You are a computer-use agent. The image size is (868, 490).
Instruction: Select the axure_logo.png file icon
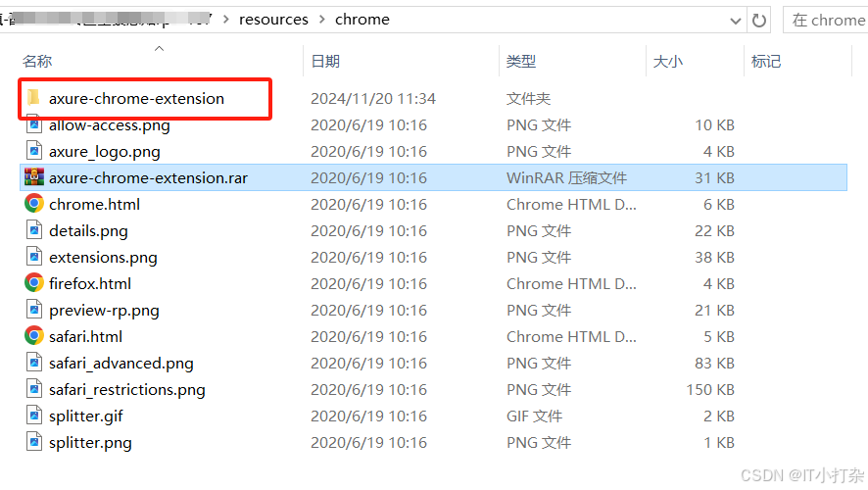(34, 151)
